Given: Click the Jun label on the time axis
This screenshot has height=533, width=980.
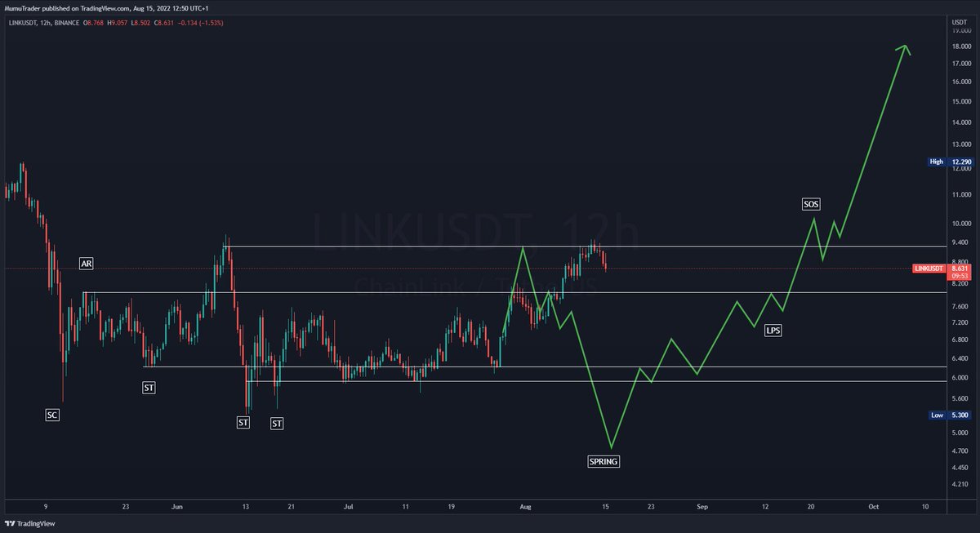Looking at the screenshot, I should (176, 507).
